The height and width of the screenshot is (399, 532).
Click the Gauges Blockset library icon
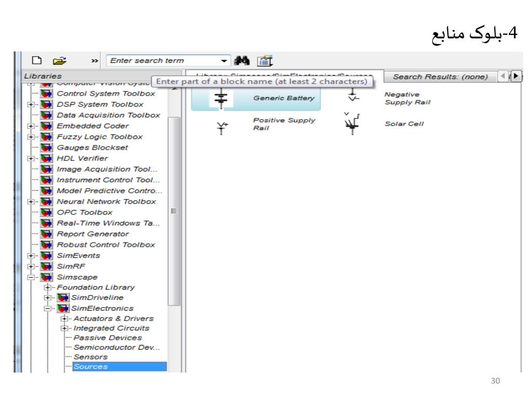pos(46,148)
